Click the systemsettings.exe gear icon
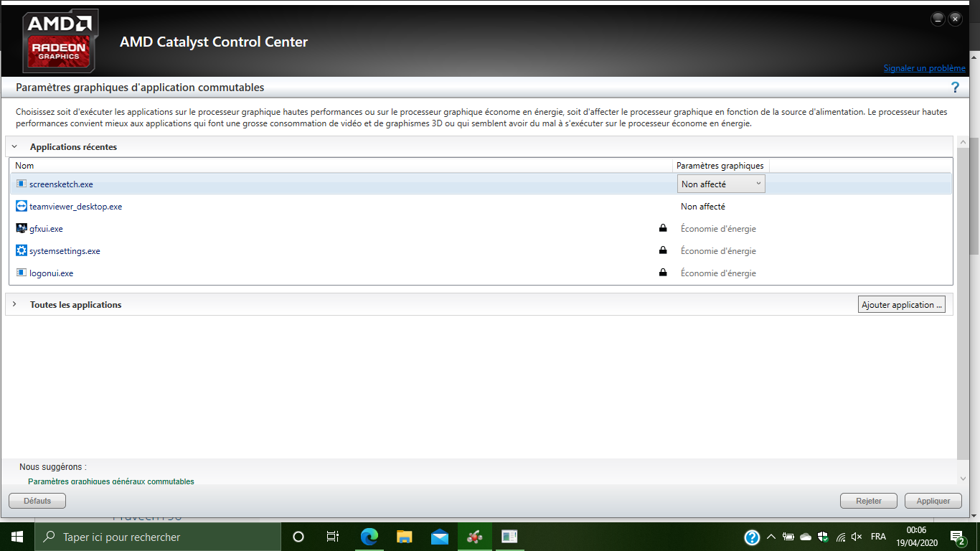 pyautogui.click(x=21, y=251)
